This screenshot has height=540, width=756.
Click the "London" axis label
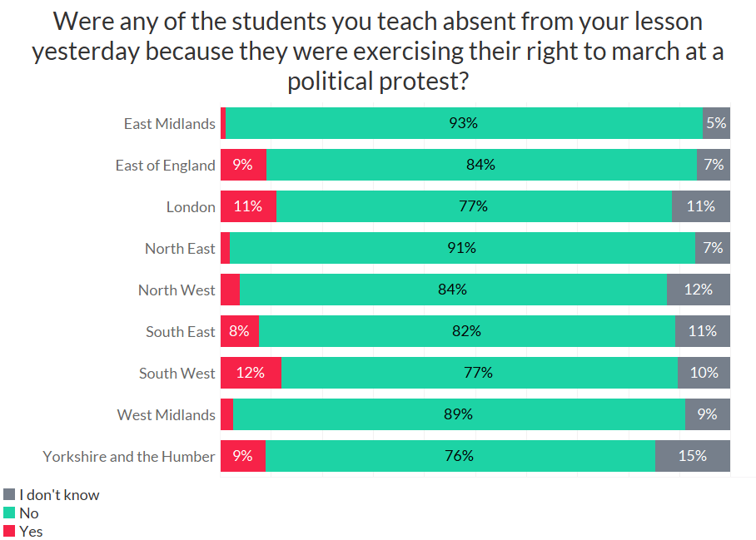point(191,206)
